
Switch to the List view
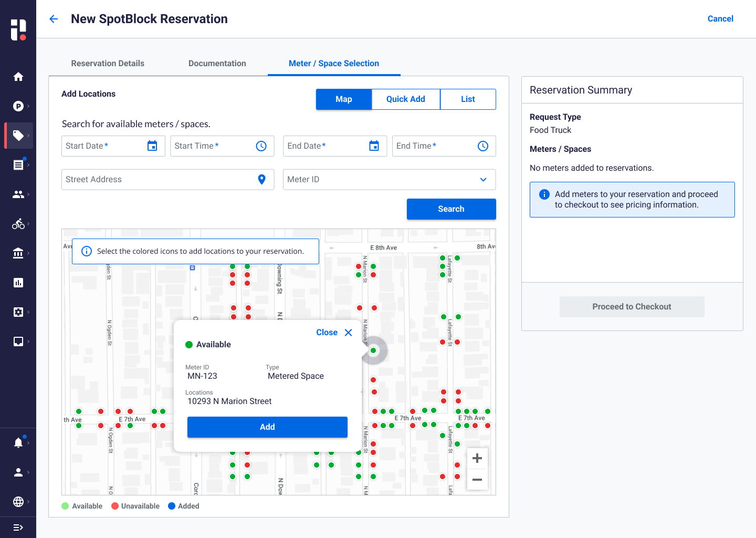[x=468, y=99]
